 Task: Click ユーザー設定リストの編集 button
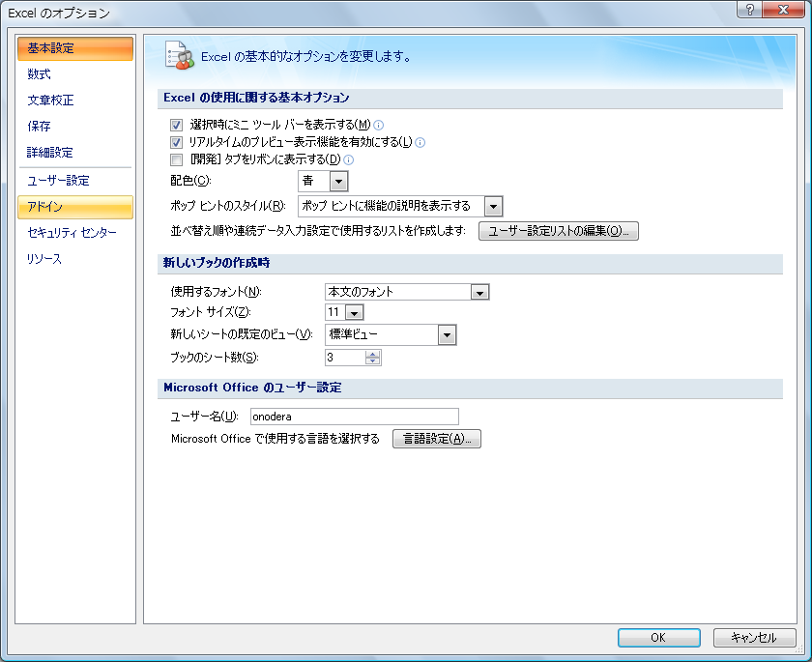559,231
